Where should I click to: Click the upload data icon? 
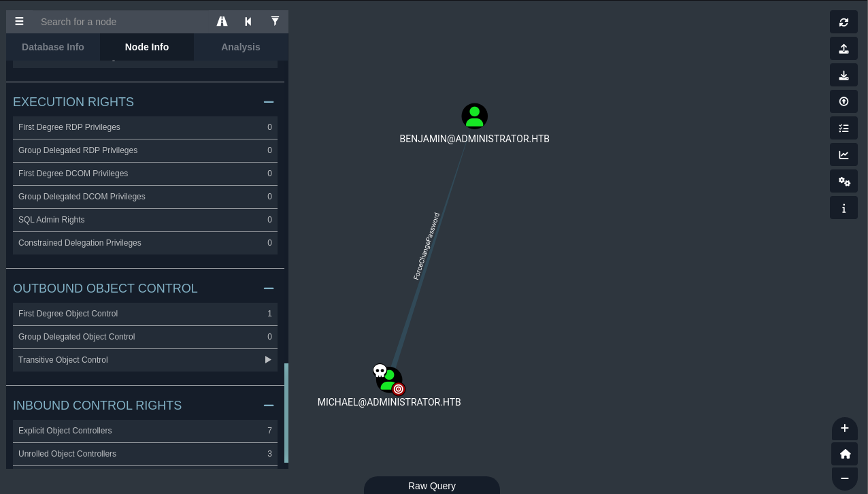[844, 101]
